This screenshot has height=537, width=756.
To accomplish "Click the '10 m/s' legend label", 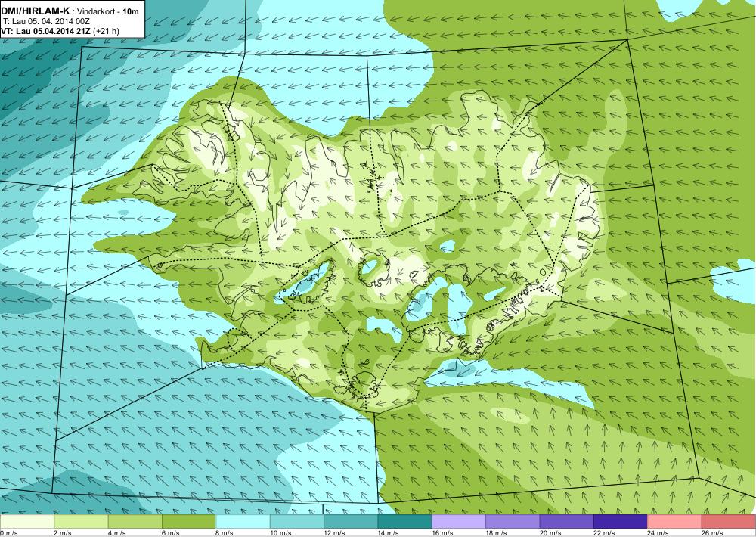I will (x=280, y=533).
